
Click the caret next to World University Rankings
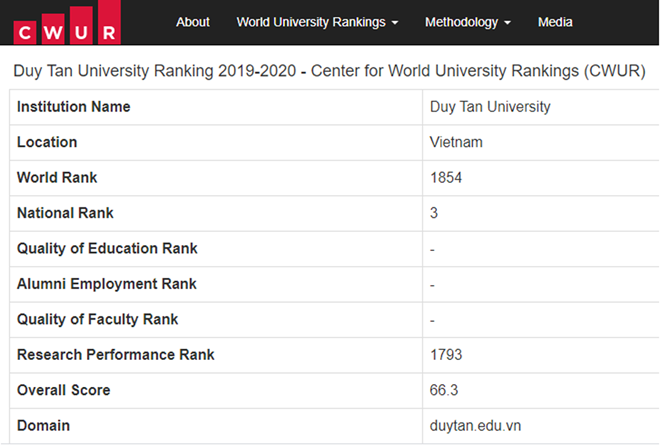394,23
